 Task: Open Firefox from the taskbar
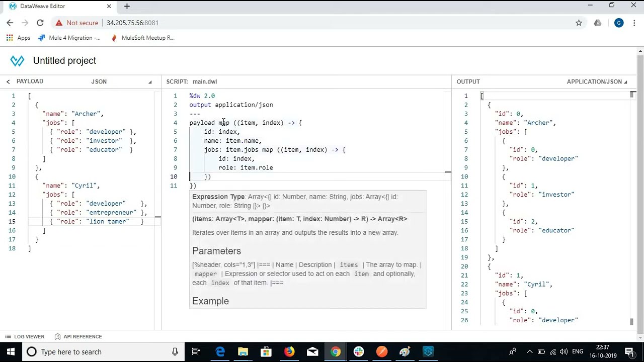289,352
